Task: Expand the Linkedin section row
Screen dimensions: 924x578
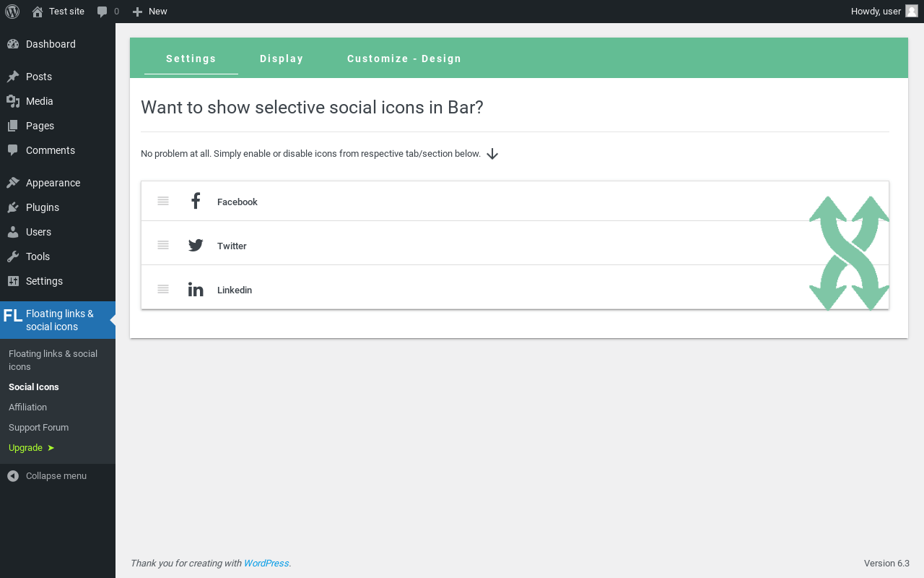Action: (515, 288)
